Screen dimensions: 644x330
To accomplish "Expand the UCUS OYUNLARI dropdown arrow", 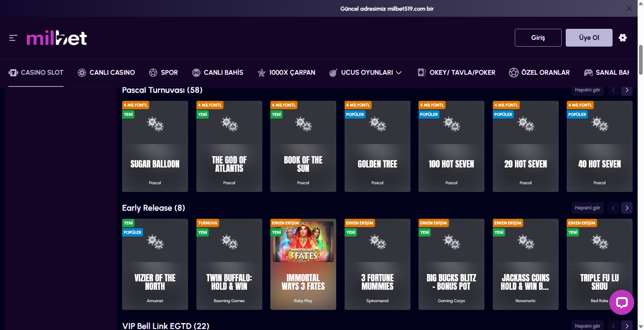I will coord(399,73).
